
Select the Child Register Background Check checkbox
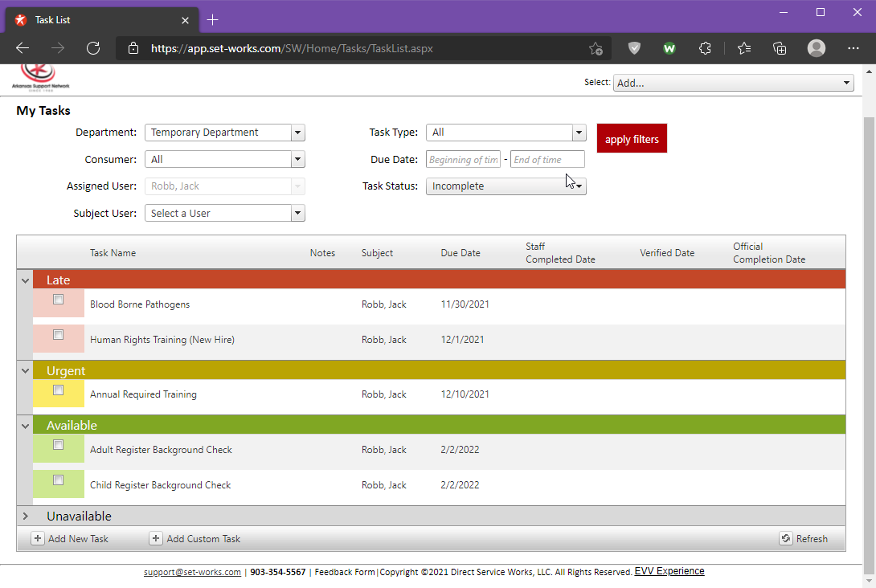(59, 480)
